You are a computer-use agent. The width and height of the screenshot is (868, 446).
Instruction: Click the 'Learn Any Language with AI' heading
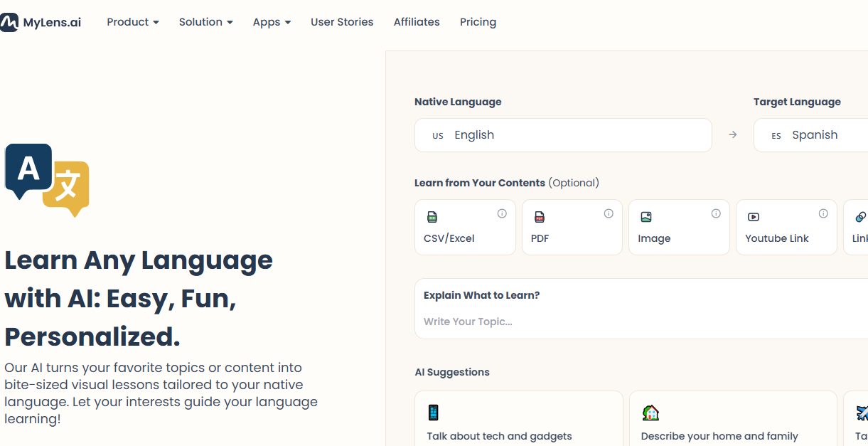click(x=139, y=298)
